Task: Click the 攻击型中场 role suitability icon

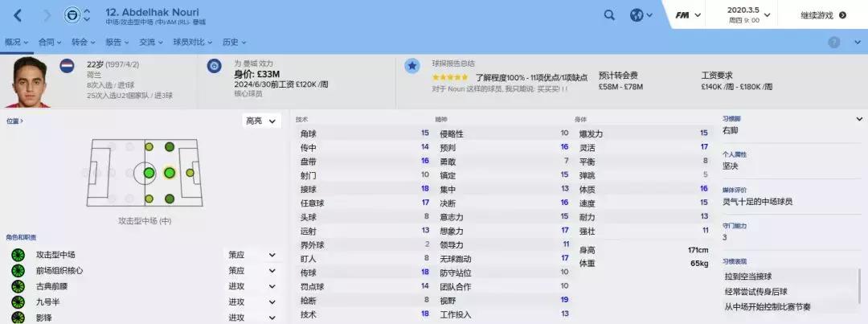Action: tap(18, 255)
